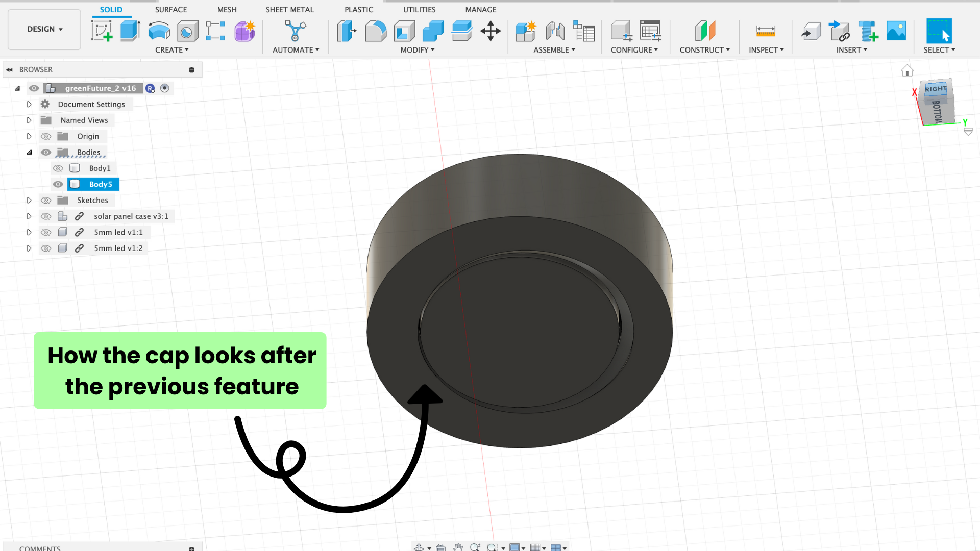Show the Origin folder
The width and height of the screenshot is (980, 551).
tap(46, 136)
